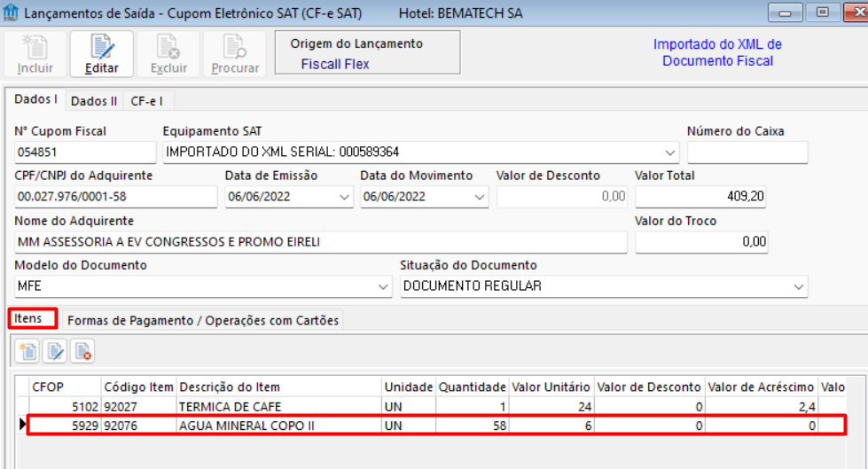Click the CFOP column header
Image resolution: width=868 pixels, height=469 pixels.
[66, 387]
